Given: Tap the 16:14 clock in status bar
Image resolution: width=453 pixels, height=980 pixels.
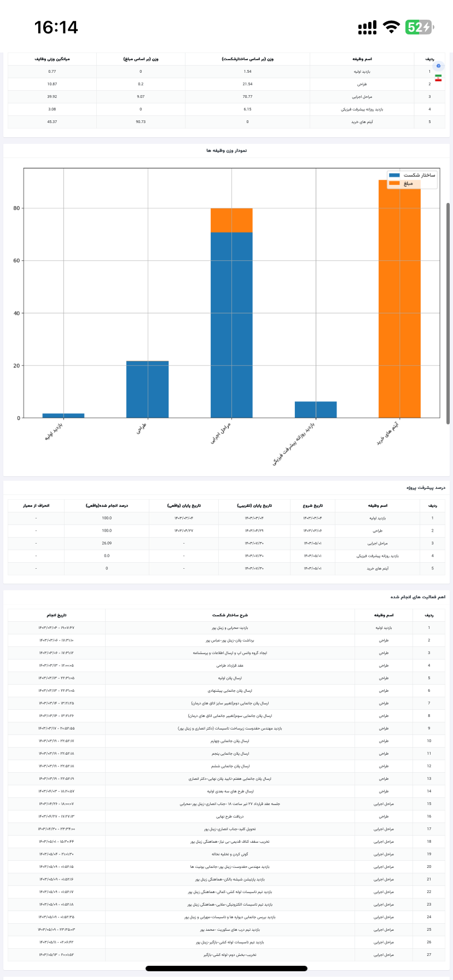Looking at the screenshot, I should tap(56, 27).
